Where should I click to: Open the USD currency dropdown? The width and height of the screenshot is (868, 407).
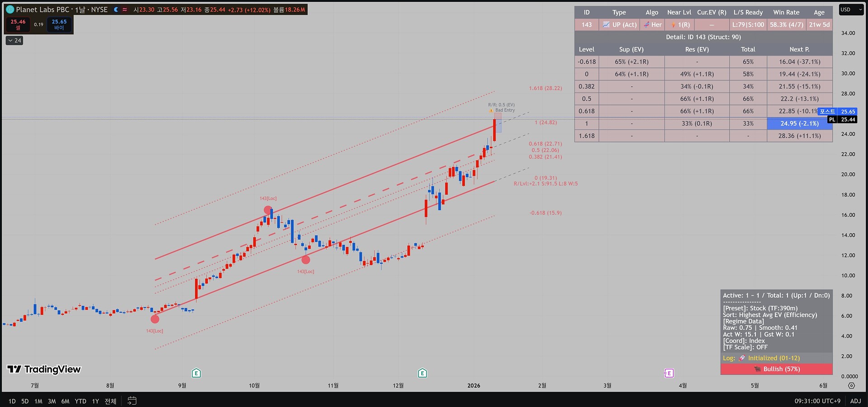(x=851, y=9)
